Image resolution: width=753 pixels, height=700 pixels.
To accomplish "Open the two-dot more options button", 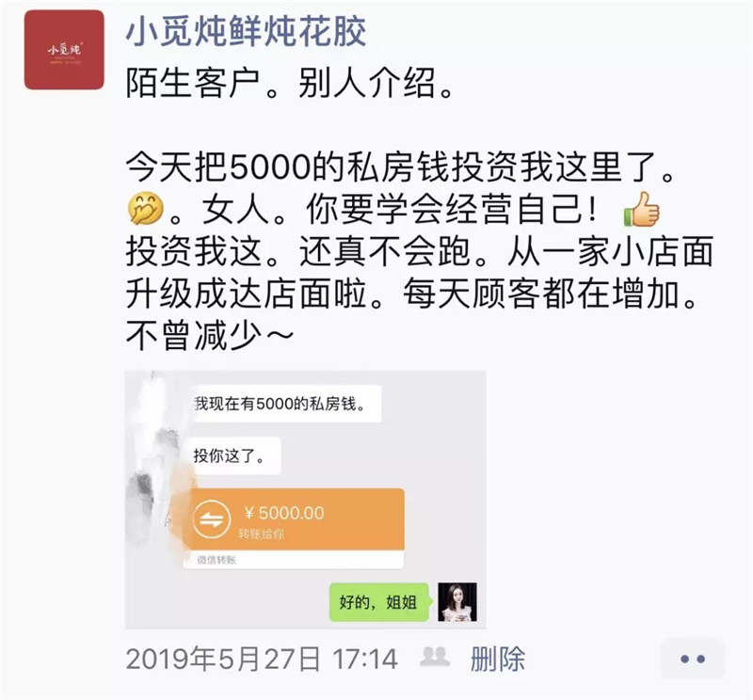I will (x=693, y=660).
